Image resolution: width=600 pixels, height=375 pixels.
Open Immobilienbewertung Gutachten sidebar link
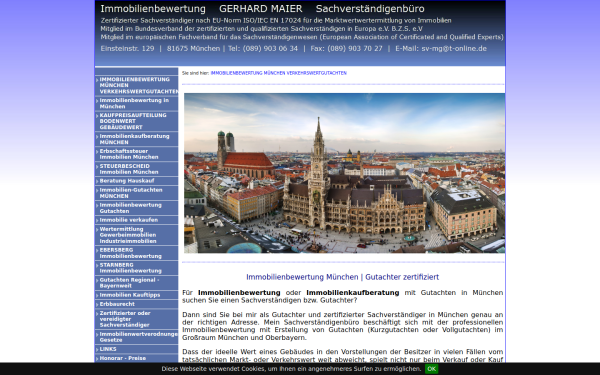136,208
